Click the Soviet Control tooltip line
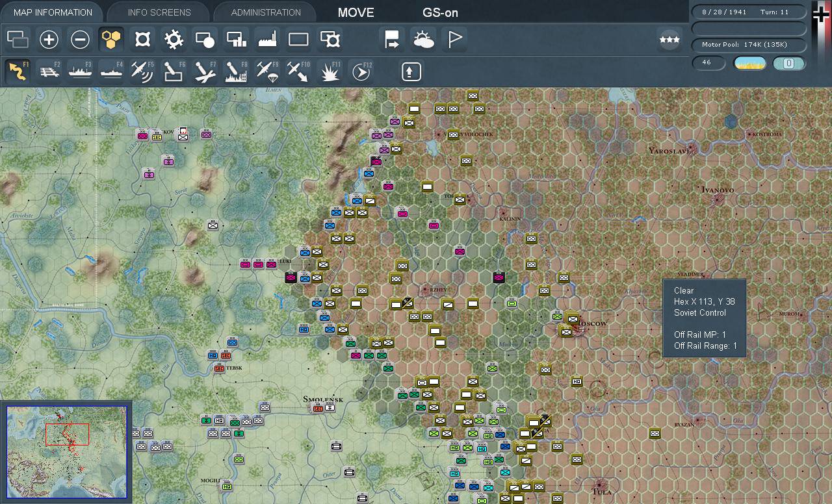 coord(700,312)
